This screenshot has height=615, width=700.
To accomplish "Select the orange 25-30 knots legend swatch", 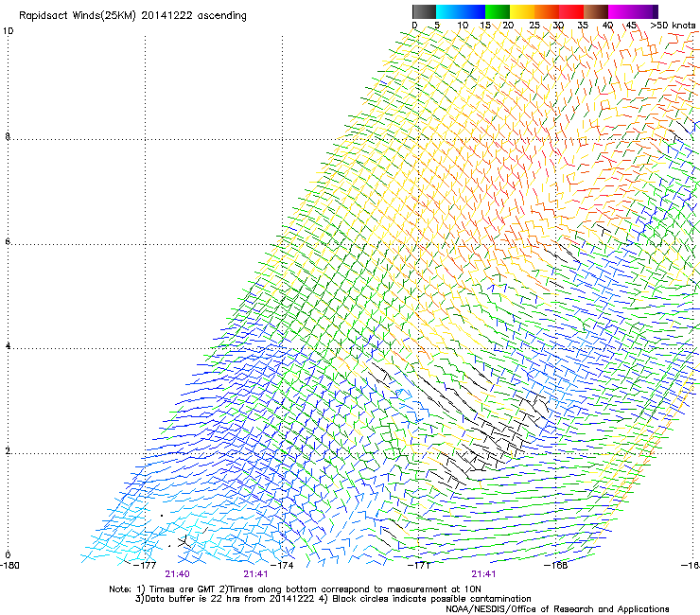I will coord(547,11).
